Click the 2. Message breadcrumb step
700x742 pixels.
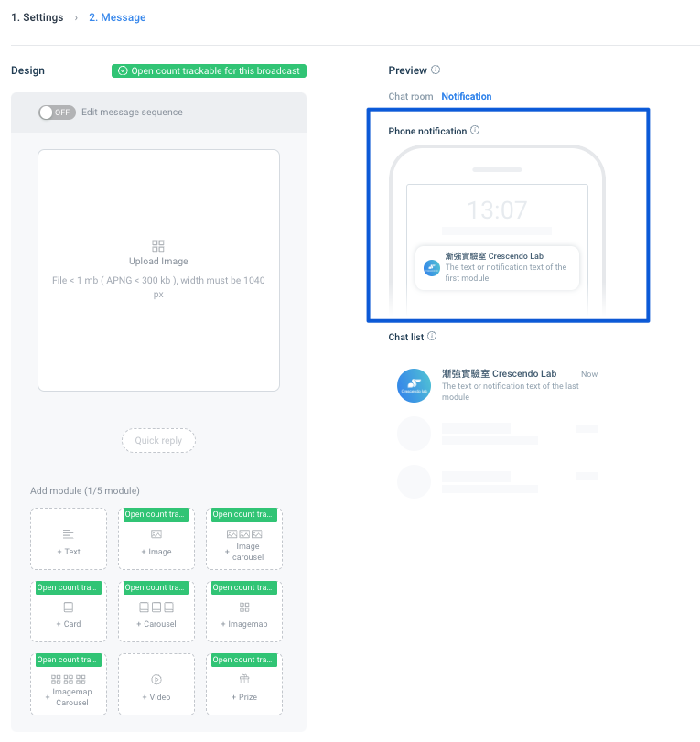pos(117,17)
